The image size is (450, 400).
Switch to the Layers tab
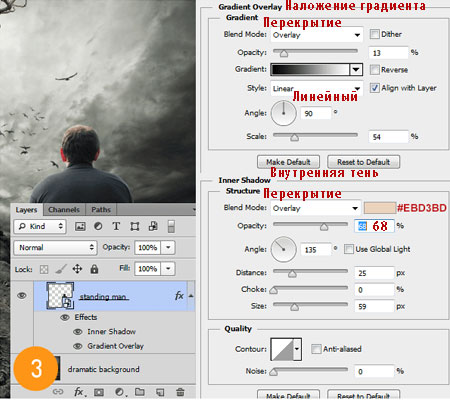(26, 210)
